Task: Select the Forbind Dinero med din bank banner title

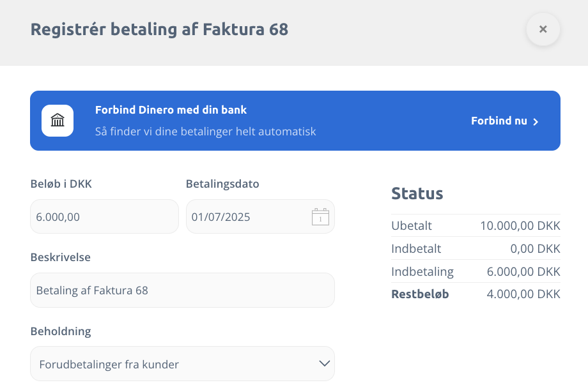Action: click(x=171, y=110)
